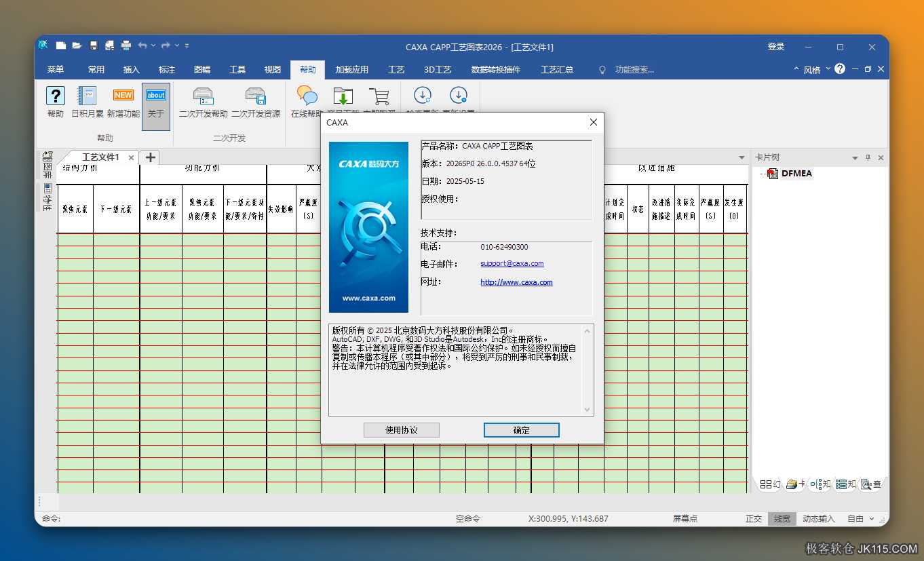Open http://www.caxa.com website link
Image resolution: width=924 pixels, height=561 pixels.
516,282
